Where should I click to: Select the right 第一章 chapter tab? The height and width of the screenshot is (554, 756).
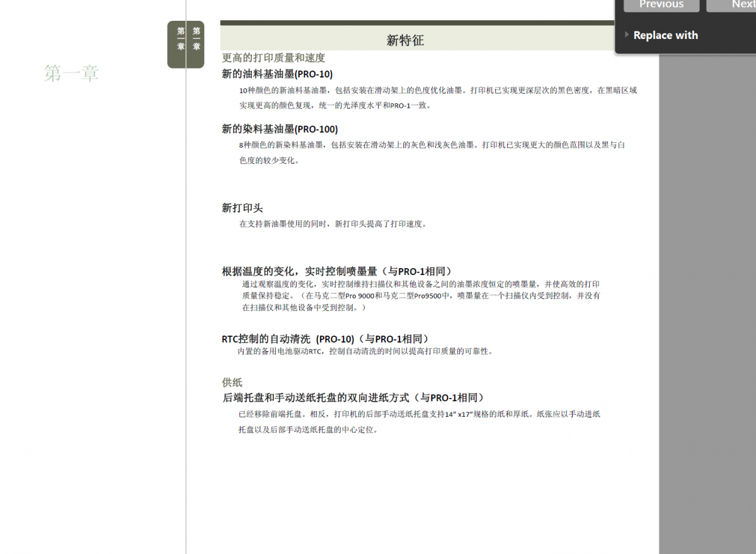point(197,39)
